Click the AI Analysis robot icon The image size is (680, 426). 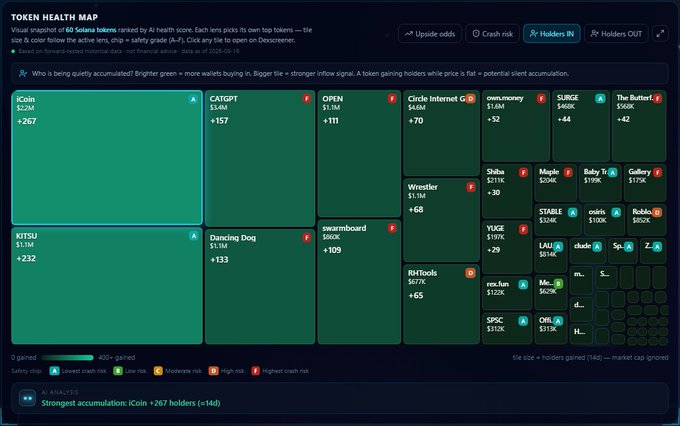27,398
